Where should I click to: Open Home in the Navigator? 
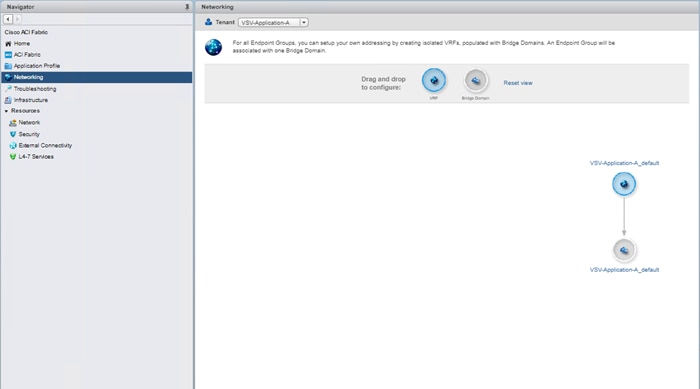point(22,44)
